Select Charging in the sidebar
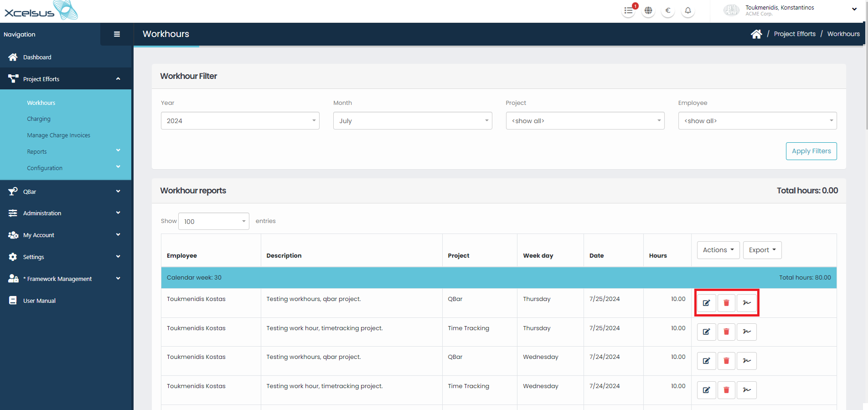 [39, 119]
